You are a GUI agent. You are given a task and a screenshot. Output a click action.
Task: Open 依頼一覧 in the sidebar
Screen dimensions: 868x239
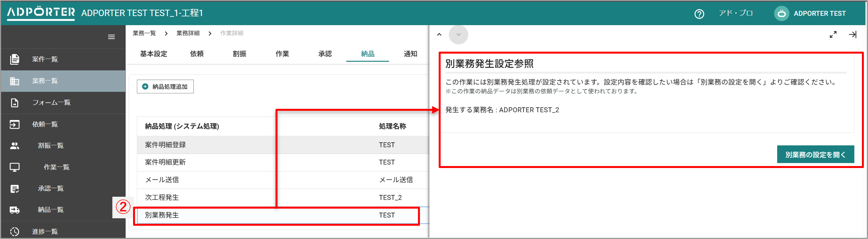tap(45, 124)
